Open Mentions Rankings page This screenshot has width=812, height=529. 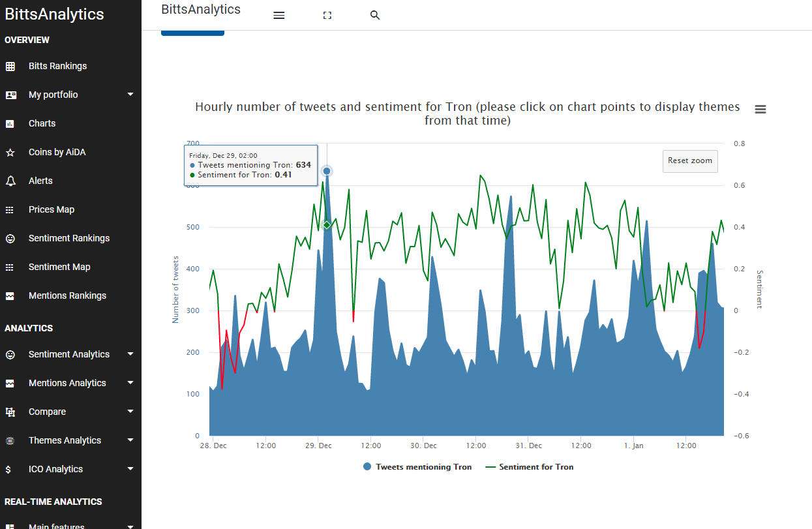tap(67, 295)
